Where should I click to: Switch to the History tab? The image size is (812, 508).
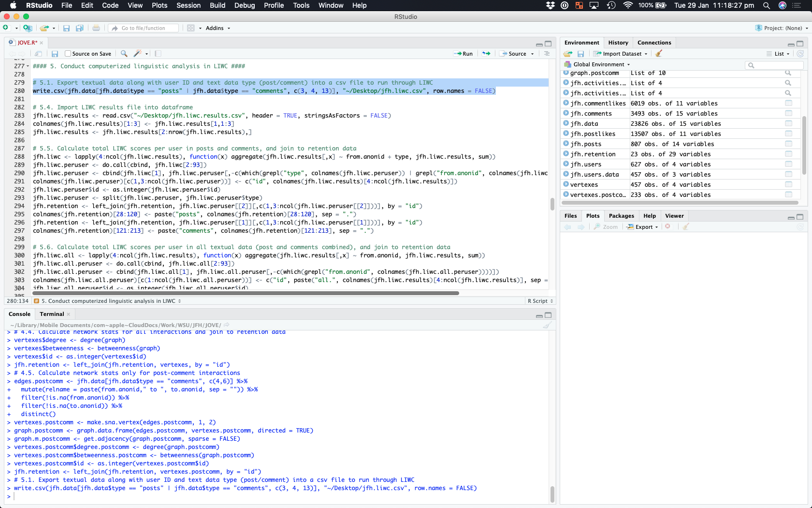pyautogui.click(x=618, y=43)
